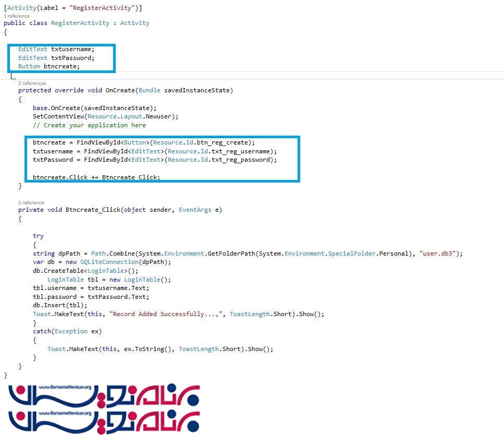The height and width of the screenshot is (435, 504).
Task: Click the "// Create your application here" comment
Action: pos(89,125)
